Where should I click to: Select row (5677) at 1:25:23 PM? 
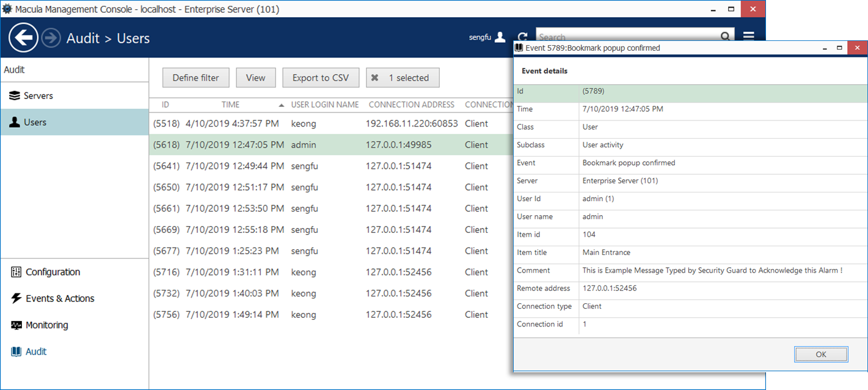pos(331,251)
